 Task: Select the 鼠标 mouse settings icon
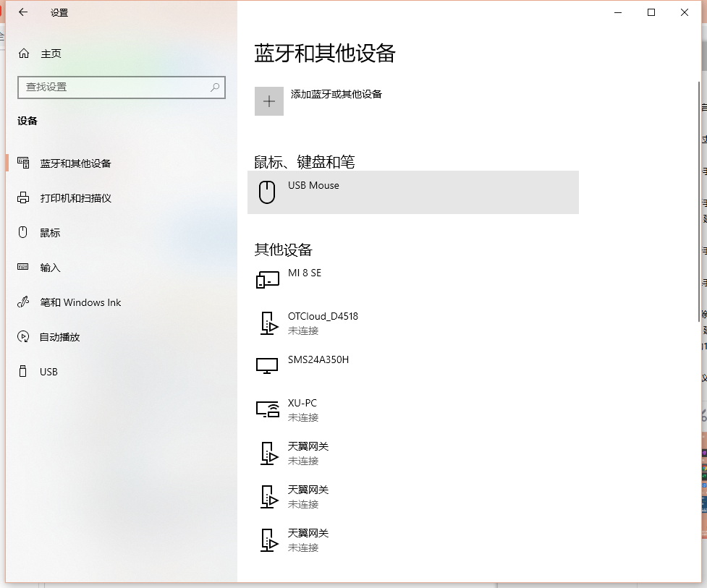point(24,232)
